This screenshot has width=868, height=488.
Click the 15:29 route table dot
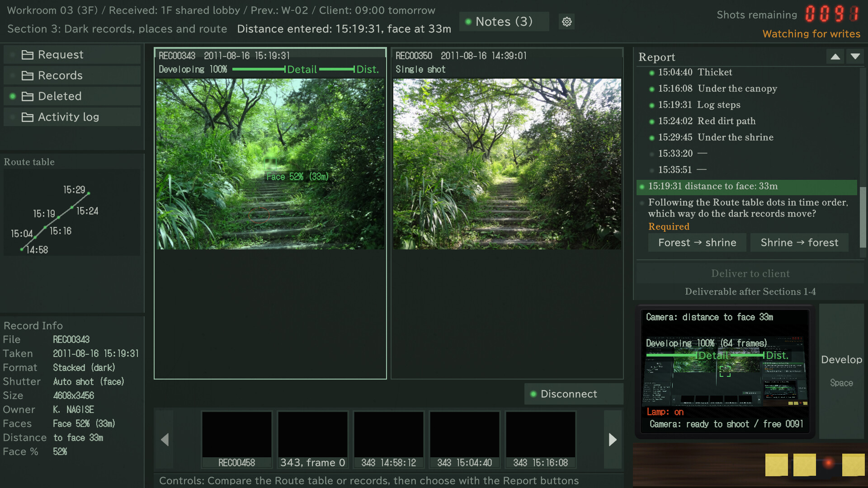[x=89, y=193]
